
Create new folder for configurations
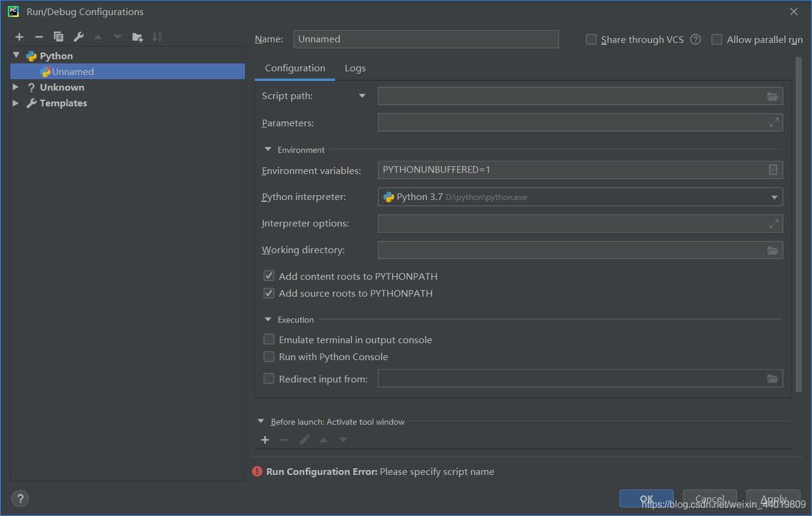137,36
